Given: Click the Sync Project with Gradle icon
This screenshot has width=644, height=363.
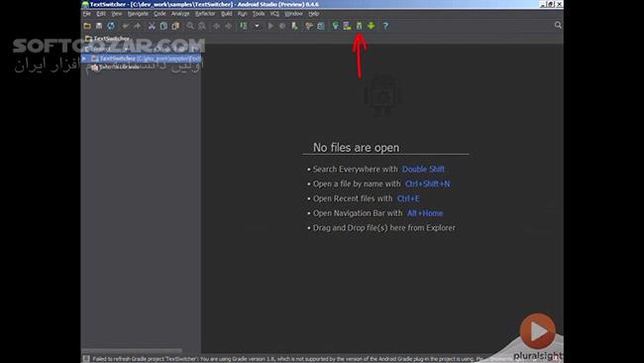Looking at the screenshot, I should [336, 26].
